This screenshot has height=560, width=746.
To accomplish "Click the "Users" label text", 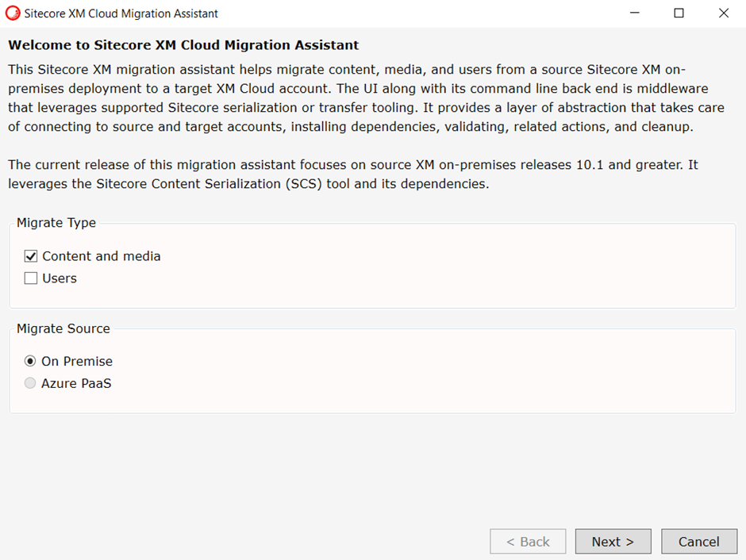I will pos(60,278).
